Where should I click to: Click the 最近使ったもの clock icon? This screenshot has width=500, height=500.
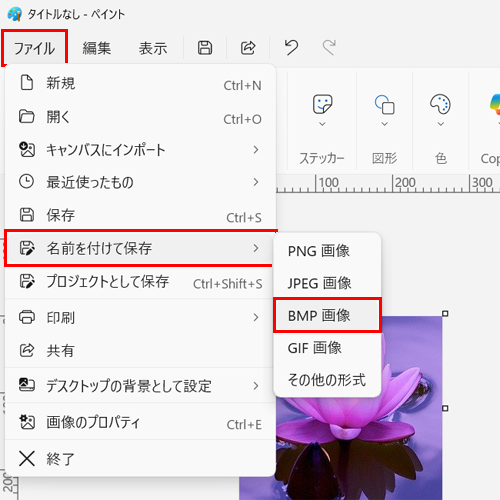pos(26,182)
